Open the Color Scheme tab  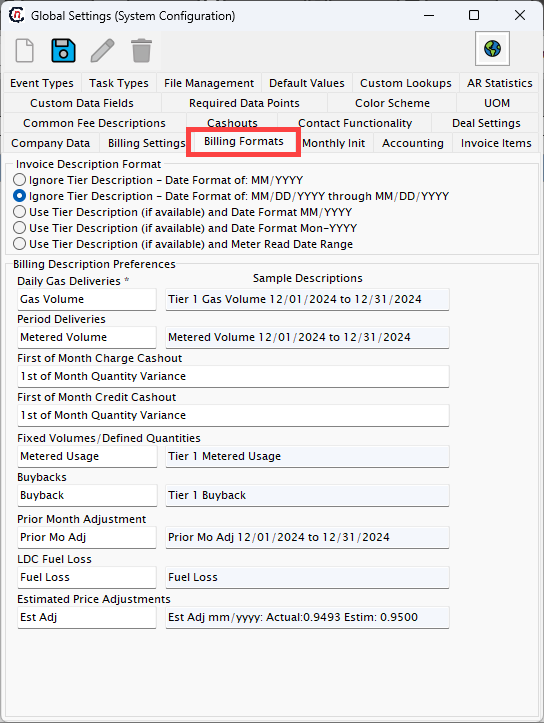pyautogui.click(x=392, y=103)
